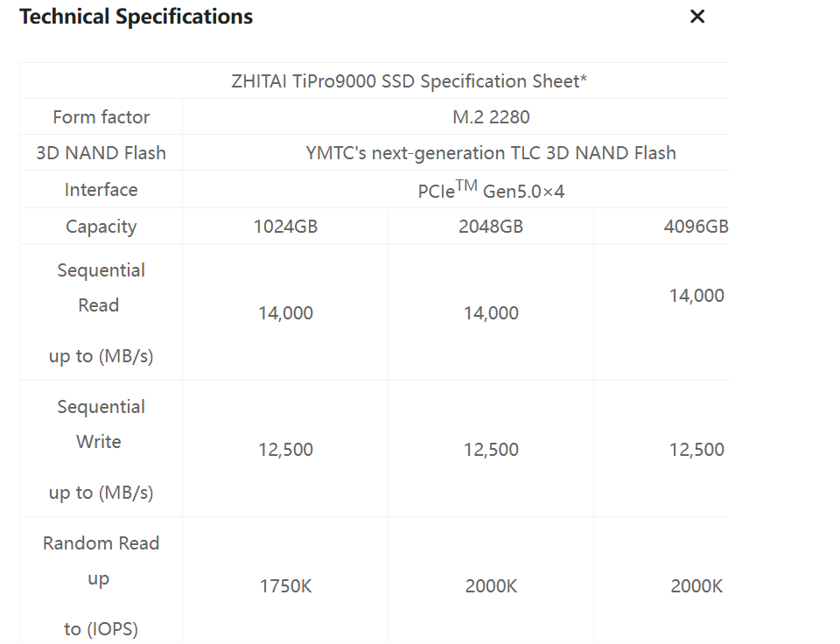This screenshot has height=644, width=840.
Task: Select the 1024GB sequential write 12,500 value
Action: (x=285, y=450)
